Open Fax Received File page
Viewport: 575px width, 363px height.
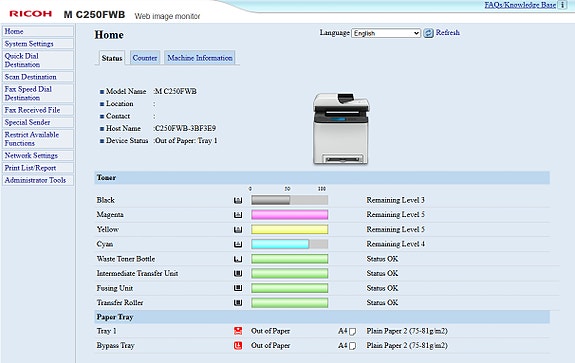(38, 110)
